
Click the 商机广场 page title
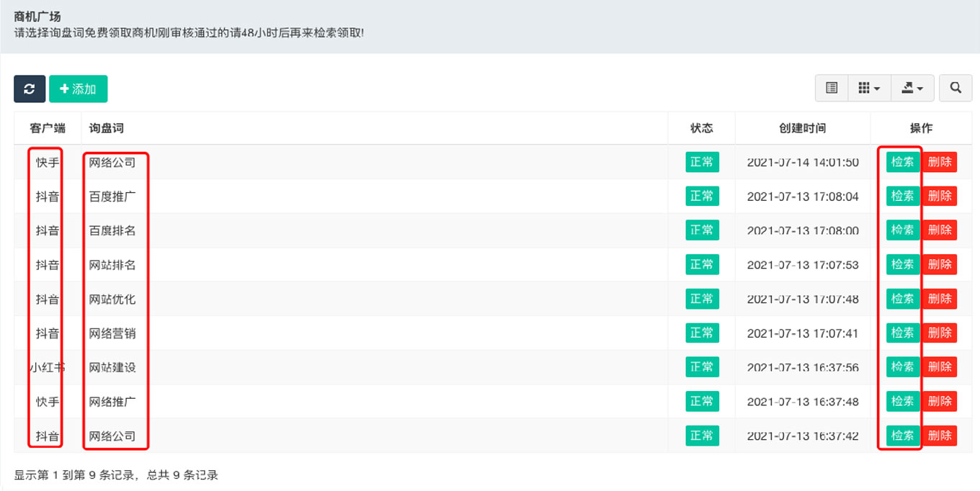click(x=37, y=17)
